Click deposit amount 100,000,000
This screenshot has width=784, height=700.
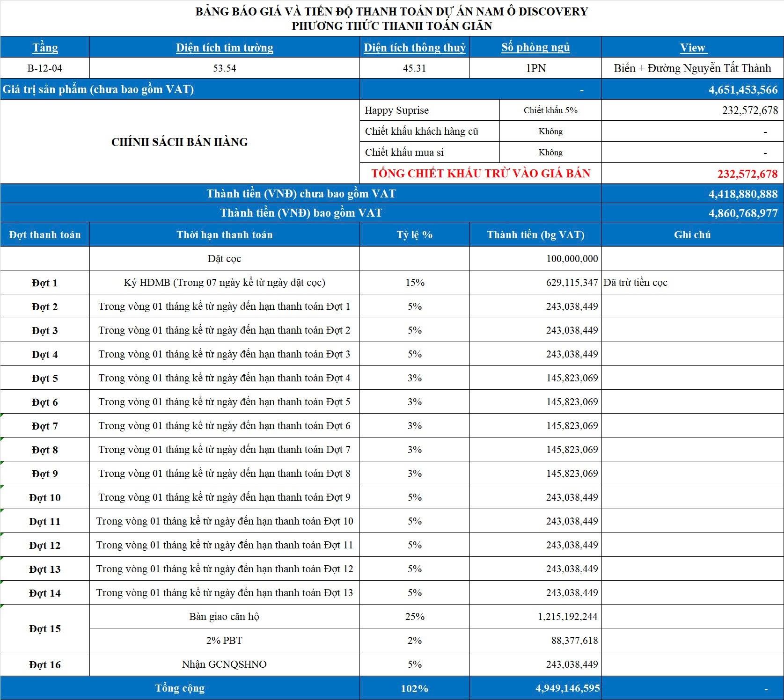click(535, 258)
